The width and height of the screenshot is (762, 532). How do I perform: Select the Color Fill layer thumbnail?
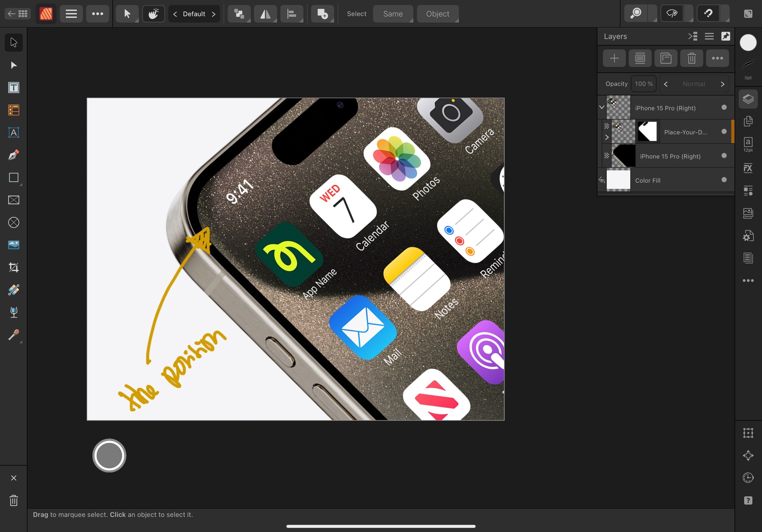[x=618, y=180]
